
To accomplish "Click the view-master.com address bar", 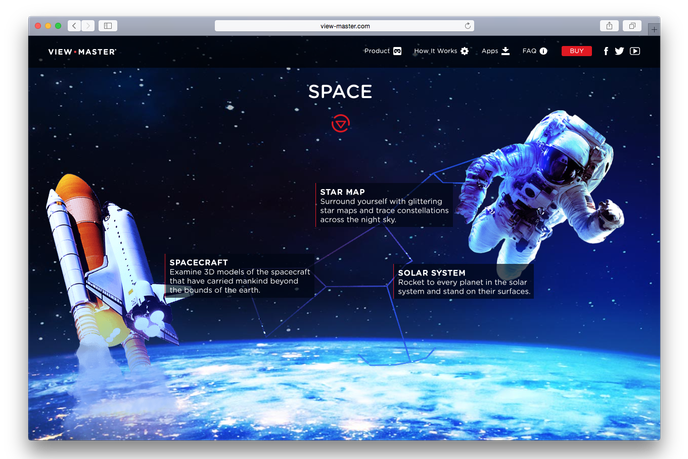I will coord(343,25).
